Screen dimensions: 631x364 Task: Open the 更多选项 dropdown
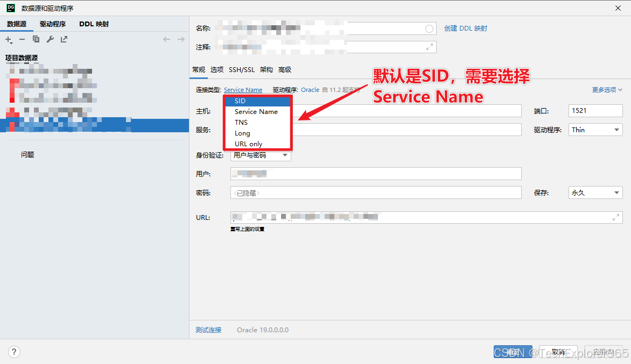[x=604, y=89]
